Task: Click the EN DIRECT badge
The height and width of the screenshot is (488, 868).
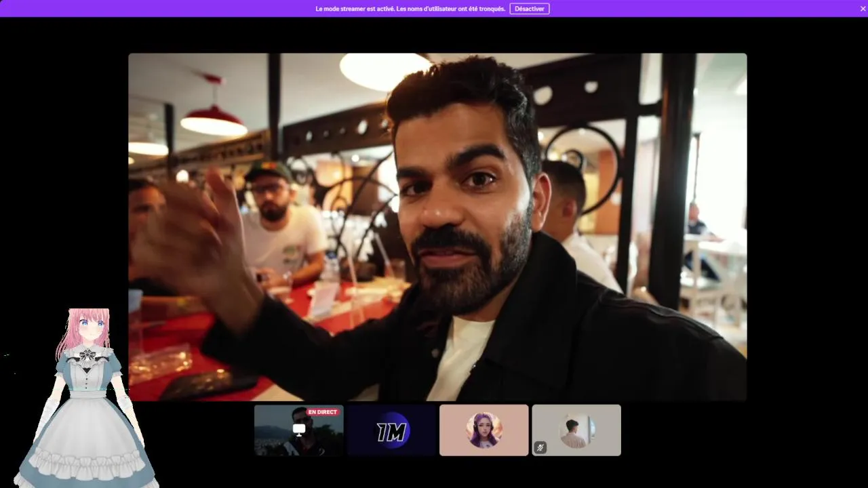Action: tap(322, 412)
